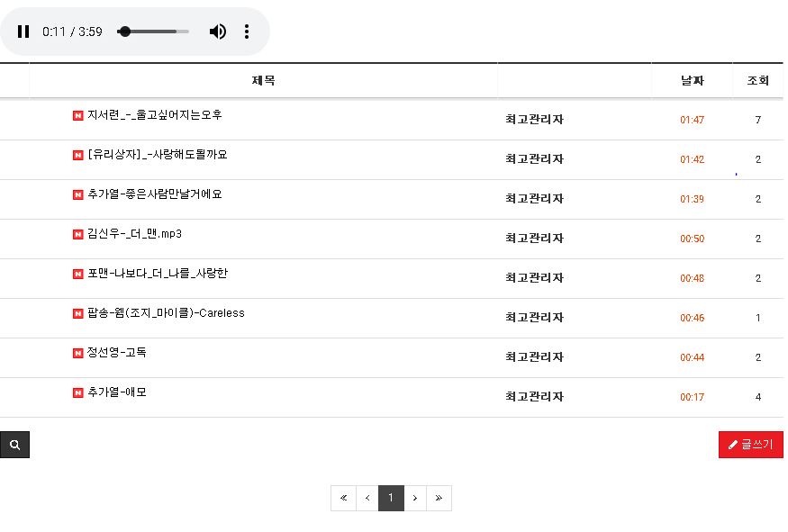Mute the audio player volume
The image size is (788, 532).
(218, 32)
